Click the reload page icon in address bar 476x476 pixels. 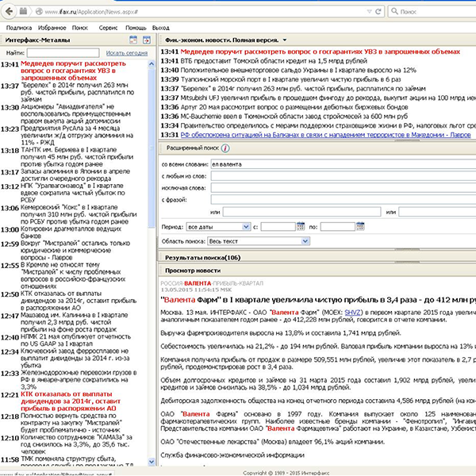click(378, 12)
